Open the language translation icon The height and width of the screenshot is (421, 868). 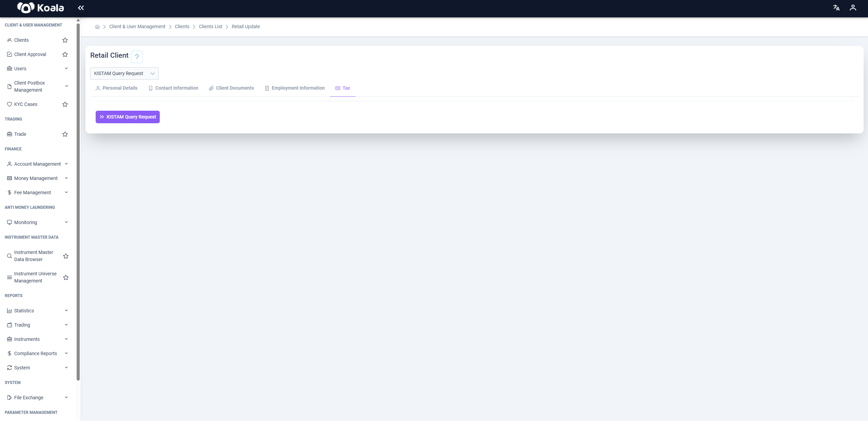pyautogui.click(x=836, y=8)
